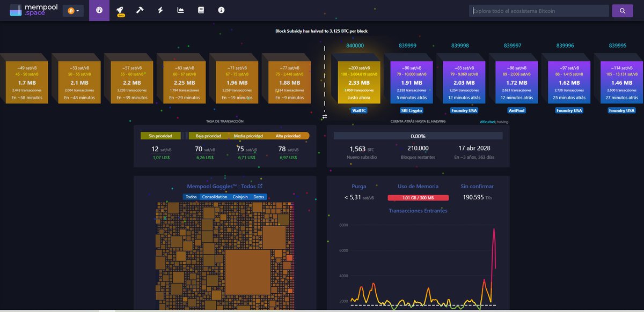The image size is (644, 312).
Task: Open Foundry USA tag under block 839996
Action: click(569, 110)
